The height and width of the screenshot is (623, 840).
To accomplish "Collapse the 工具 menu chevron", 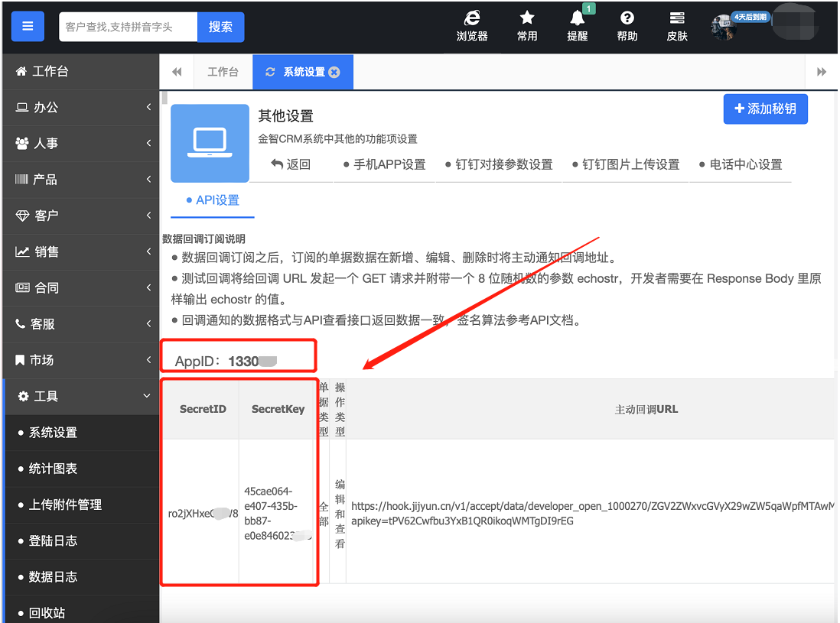I will 147,395.
